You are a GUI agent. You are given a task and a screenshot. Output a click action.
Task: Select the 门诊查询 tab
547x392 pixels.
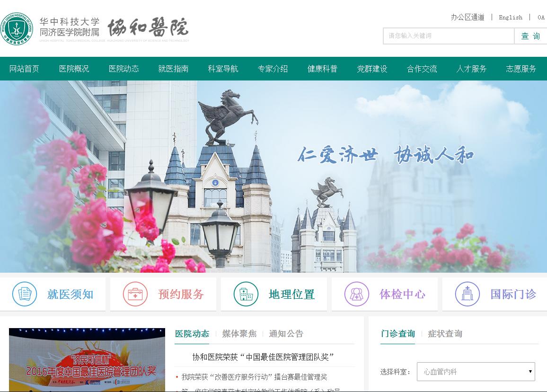click(x=397, y=334)
